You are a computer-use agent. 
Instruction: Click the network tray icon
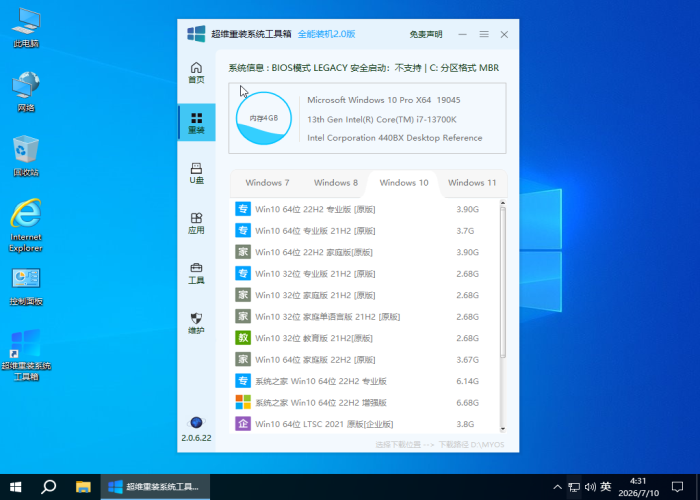pyautogui.click(x=574, y=487)
